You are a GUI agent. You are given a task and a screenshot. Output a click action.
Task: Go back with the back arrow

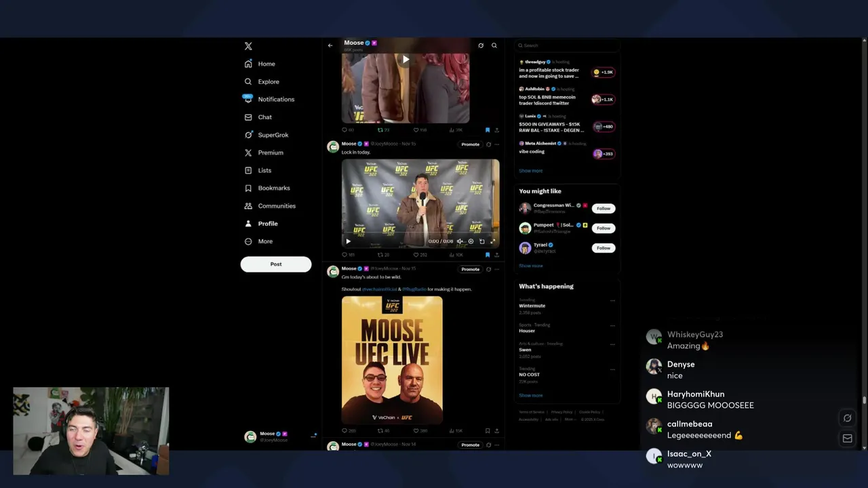pyautogui.click(x=330, y=45)
